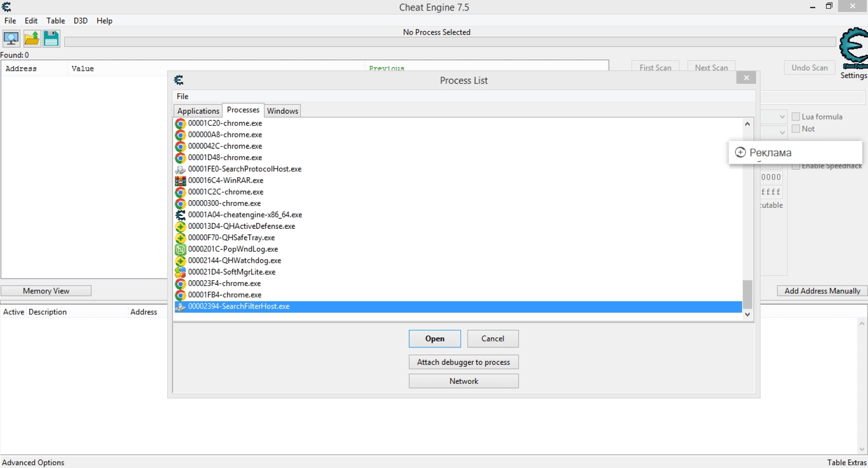Select the WinRAR.exe process entry
The height and width of the screenshot is (468, 868).
coord(226,181)
